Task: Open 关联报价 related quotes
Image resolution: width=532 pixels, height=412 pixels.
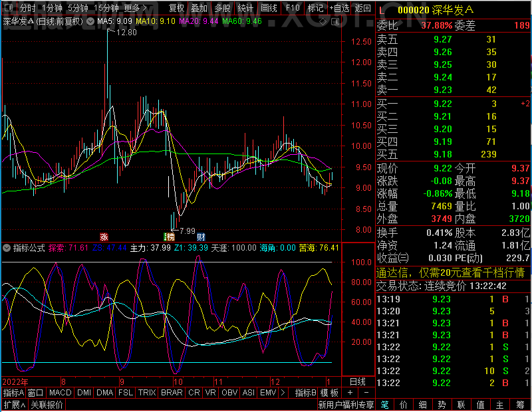Action: (47, 405)
